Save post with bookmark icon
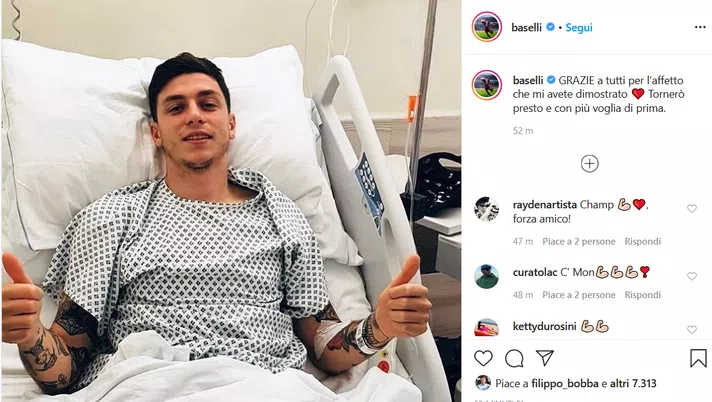The height and width of the screenshot is (402, 712). click(698, 358)
